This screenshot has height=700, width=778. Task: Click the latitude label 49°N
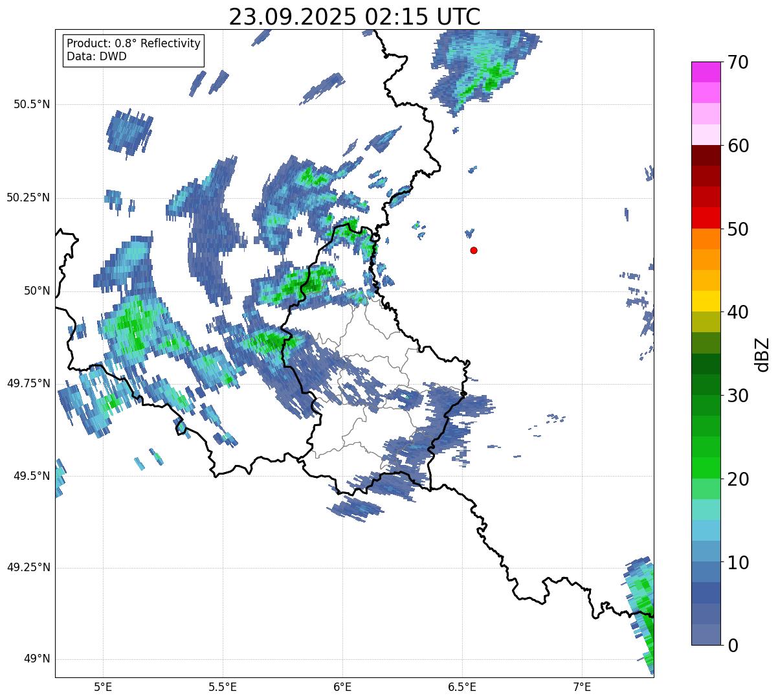click(x=37, y=659)
